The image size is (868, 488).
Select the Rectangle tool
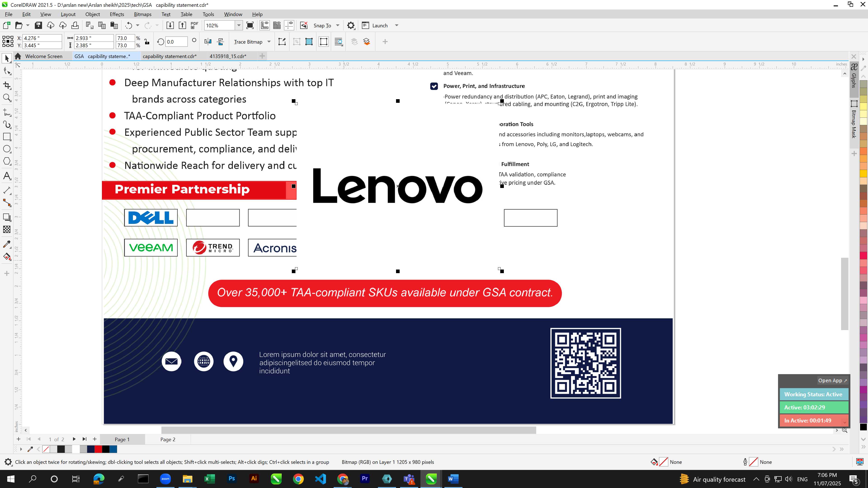7,137
